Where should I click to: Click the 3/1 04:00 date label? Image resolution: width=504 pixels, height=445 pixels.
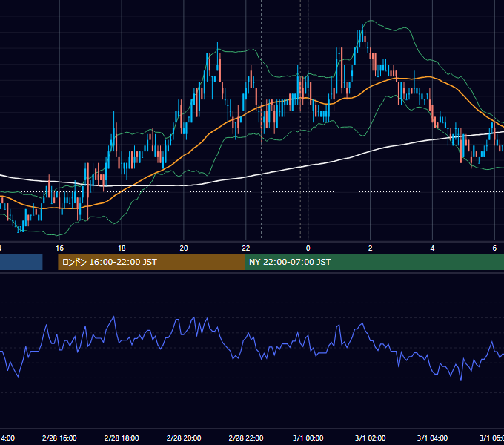point(432,438)
